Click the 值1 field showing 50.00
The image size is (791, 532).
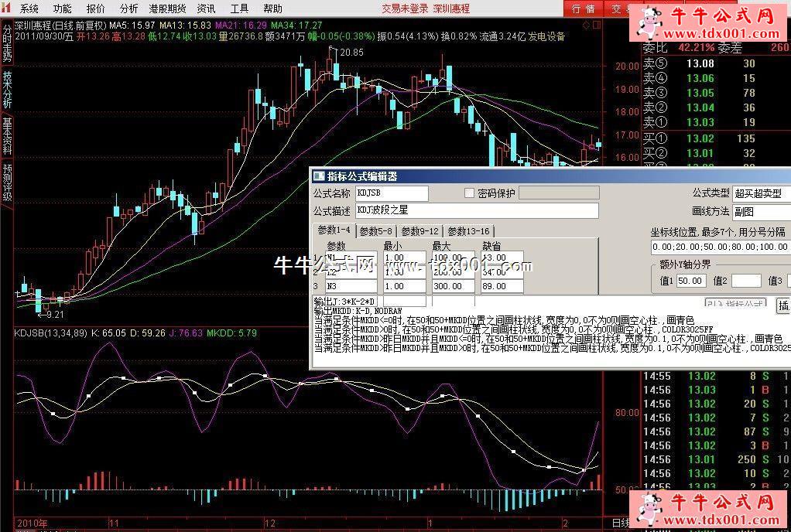[x=690, y=281]
